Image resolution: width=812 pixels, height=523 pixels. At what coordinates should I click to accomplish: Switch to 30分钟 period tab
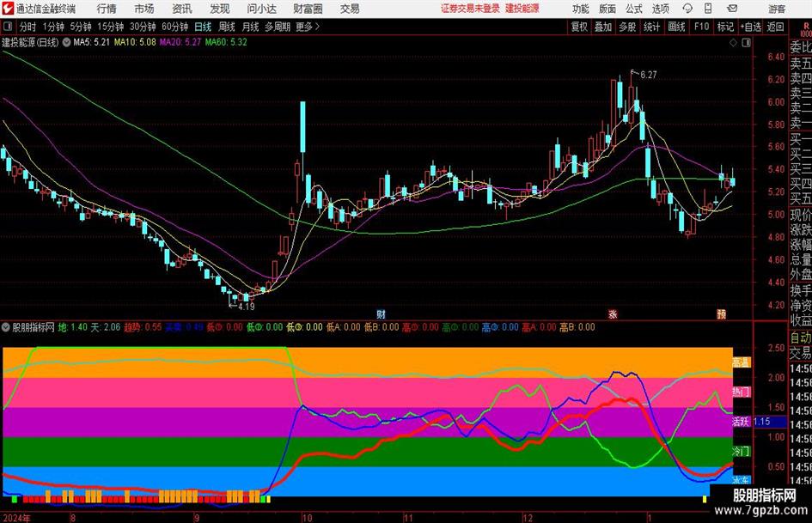[x=143, y=27]
